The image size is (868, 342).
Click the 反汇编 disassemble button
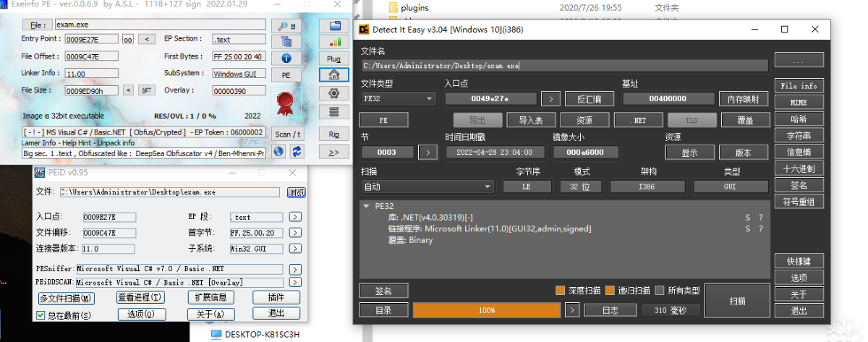point(589,98)
